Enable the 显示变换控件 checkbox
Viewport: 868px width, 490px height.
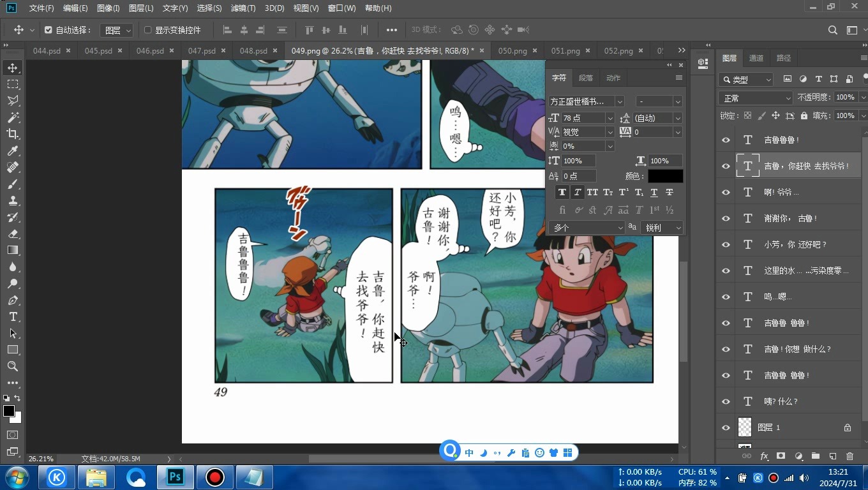pos(147,30)
